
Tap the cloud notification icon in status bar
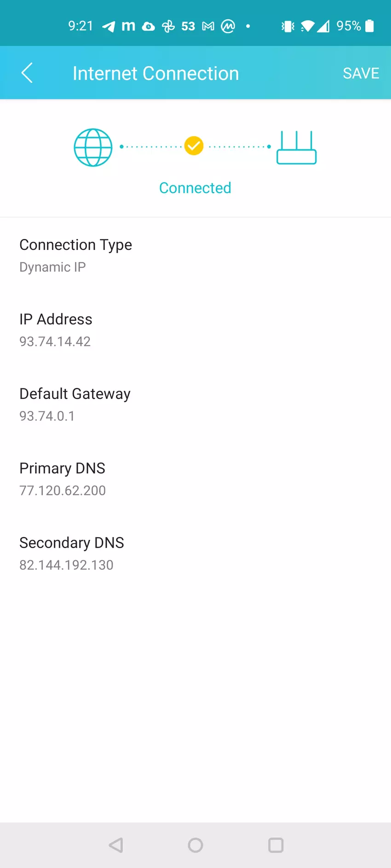(148, 27)
